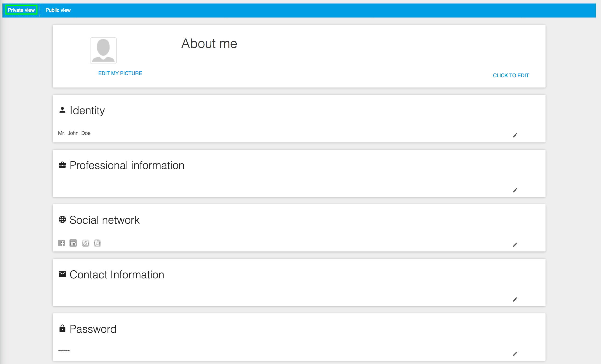Image resolution: width=601 pixels, height=364 pixels.
Task: Open the Facebook social icon
Action: pyautogui.click(x=62, y=243)
